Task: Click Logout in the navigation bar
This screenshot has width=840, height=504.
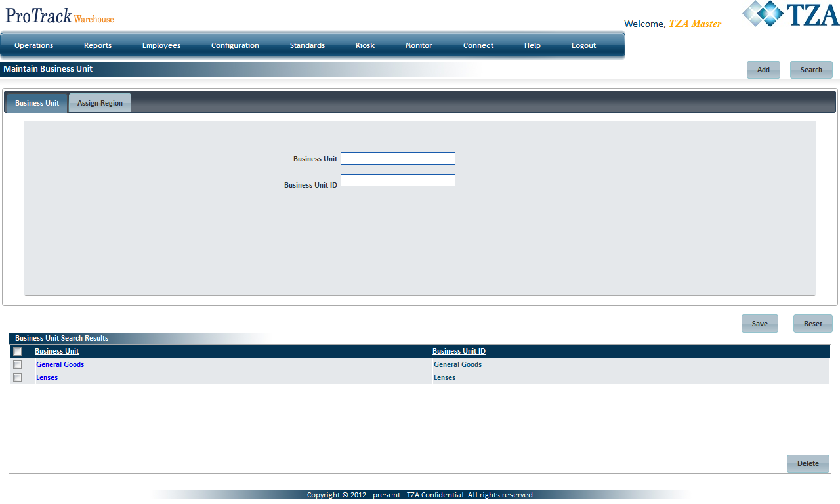Action: 583,45
